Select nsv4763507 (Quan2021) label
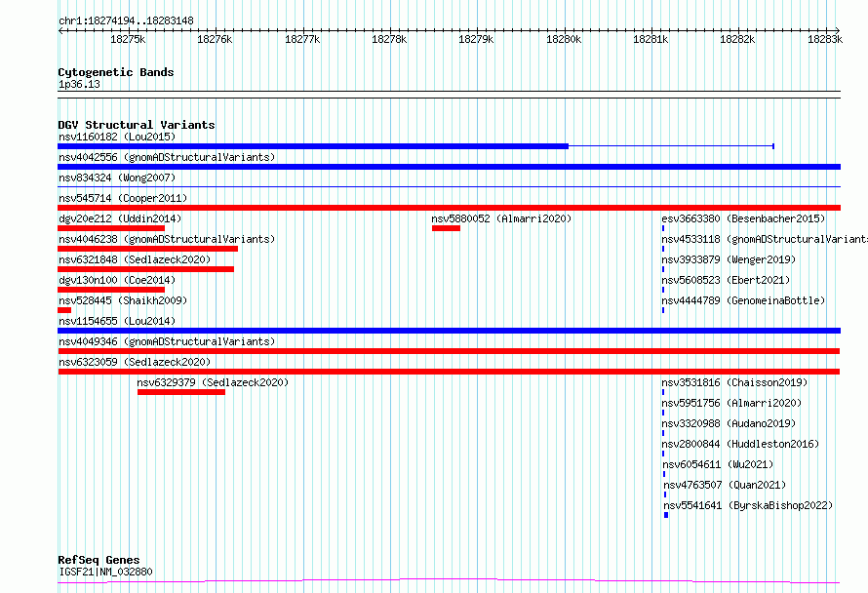The height and width of the screenshot is (593, 868). pos(725,485)
